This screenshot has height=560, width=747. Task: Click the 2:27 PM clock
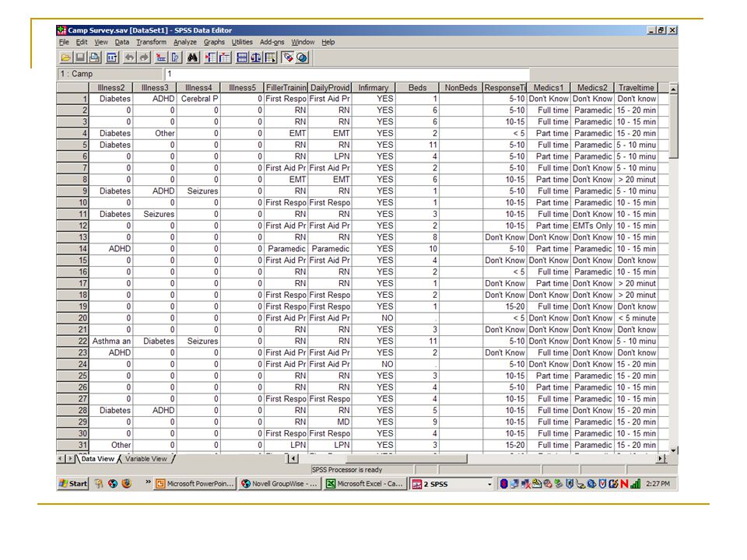pos(658,484)
